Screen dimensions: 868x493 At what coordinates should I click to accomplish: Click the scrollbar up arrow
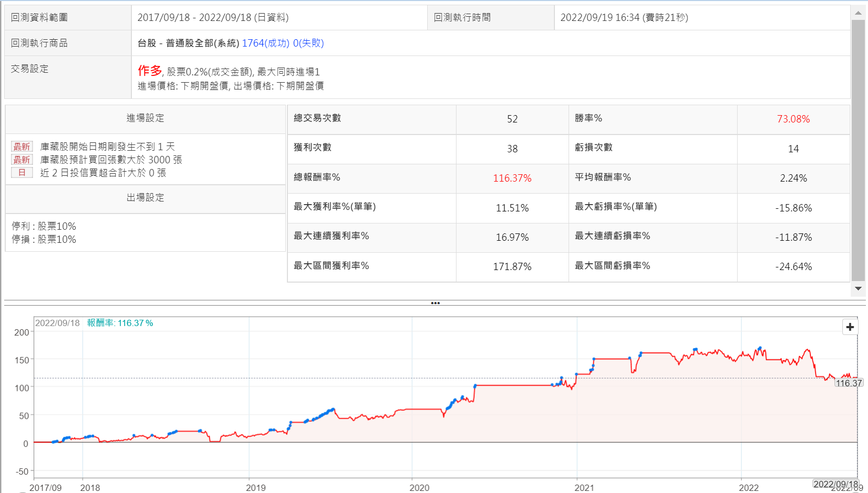coord(858,13)
